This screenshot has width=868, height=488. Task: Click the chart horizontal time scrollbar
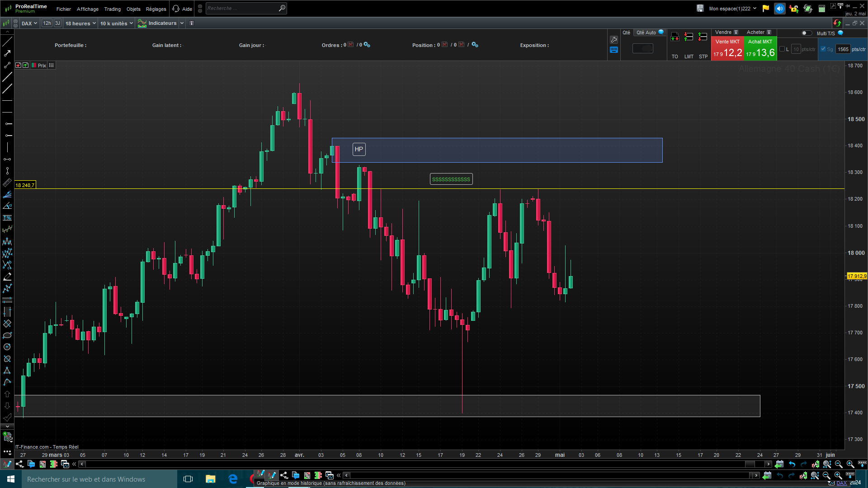[425, 464]
